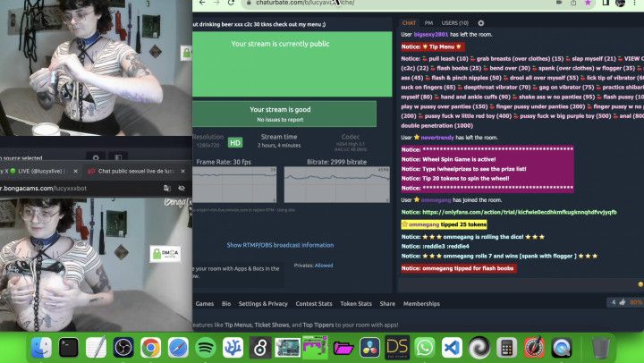Click the Privates Allowed link
644x363 pixels.
[x=324, y=266]
